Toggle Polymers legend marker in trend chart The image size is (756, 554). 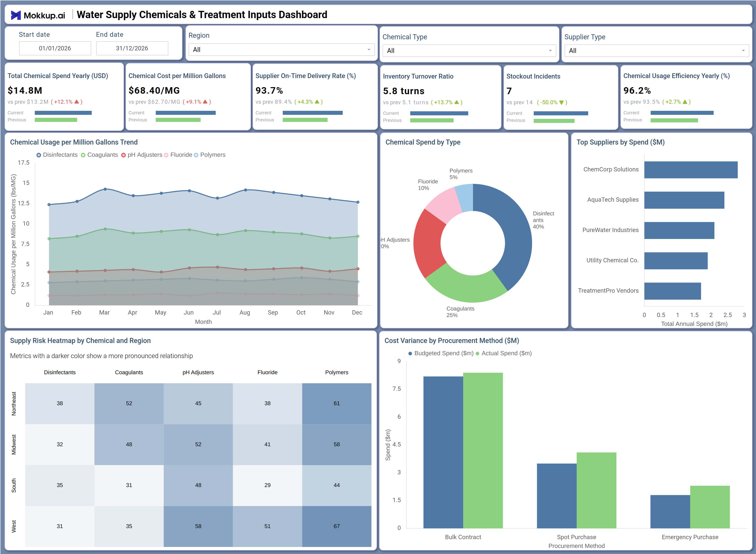(196, 155)
